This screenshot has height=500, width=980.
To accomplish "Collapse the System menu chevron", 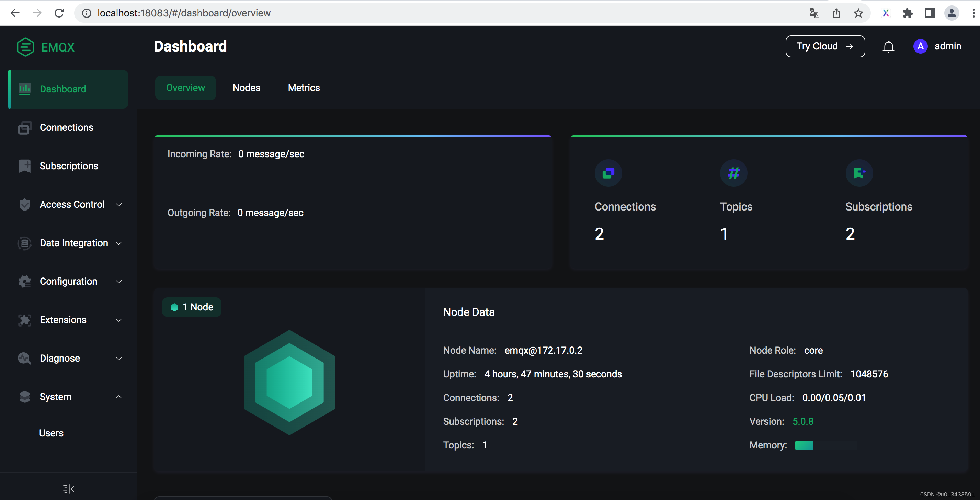I will 119,397.
